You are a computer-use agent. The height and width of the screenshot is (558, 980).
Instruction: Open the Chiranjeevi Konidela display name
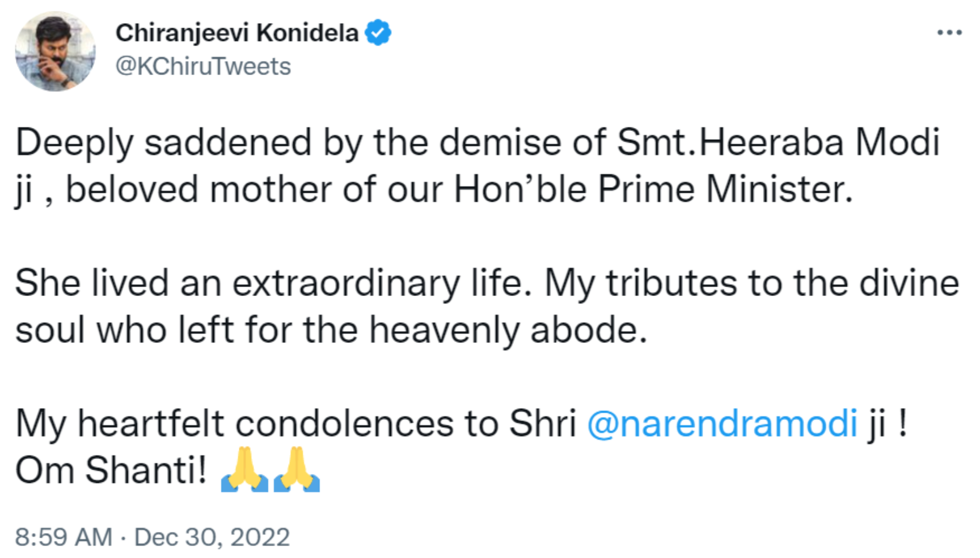pos(237,33)
